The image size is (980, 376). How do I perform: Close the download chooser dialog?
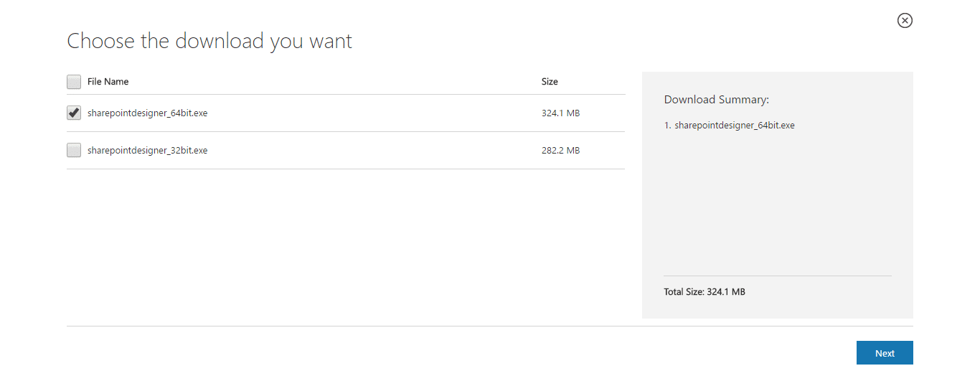[x=905, y=21]
